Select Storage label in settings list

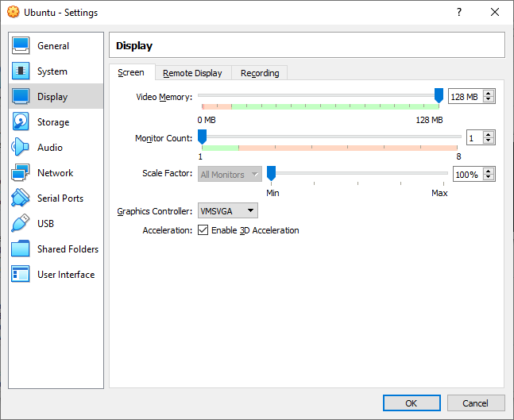tap(53, 122)
